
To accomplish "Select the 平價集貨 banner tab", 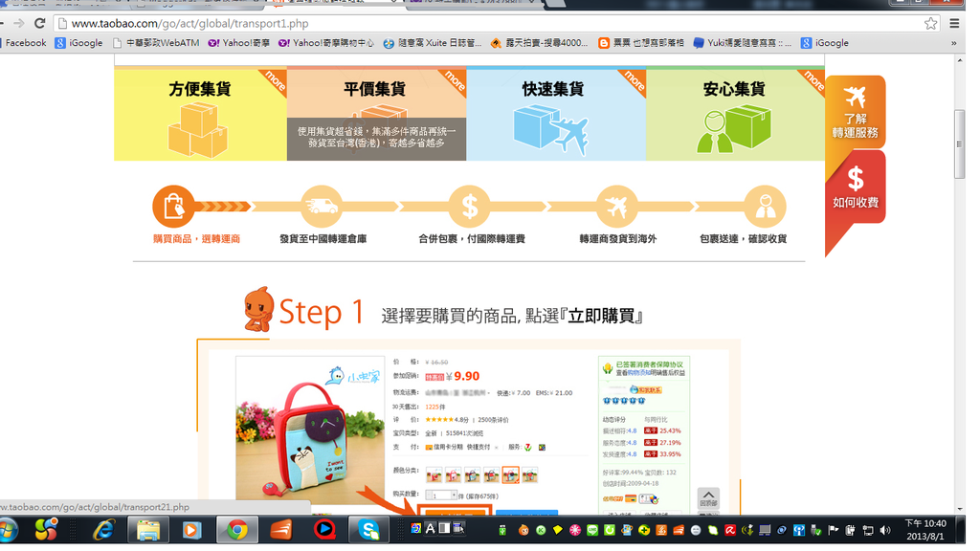I will pos(376,114).
